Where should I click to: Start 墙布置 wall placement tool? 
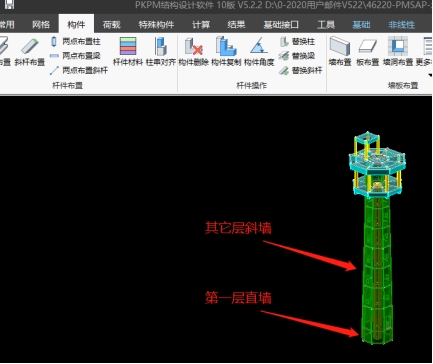click(x=340, y=52)
